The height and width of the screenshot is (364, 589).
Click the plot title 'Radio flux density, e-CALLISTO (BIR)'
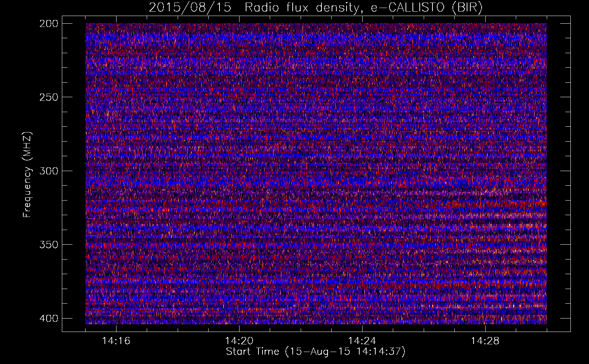[364, 7]
